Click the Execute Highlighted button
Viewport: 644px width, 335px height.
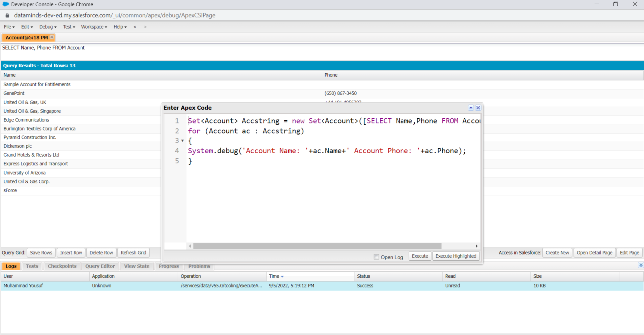(x=456, y=256)
